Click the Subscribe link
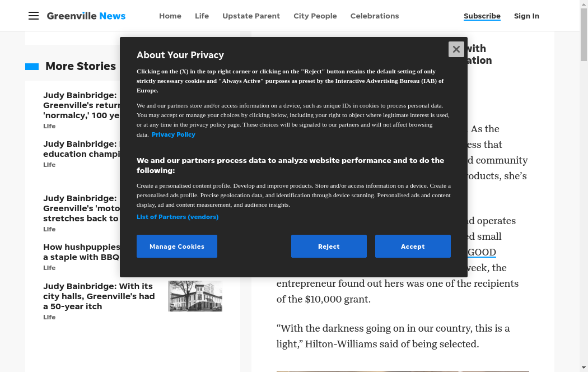 (x=482, y=16)
